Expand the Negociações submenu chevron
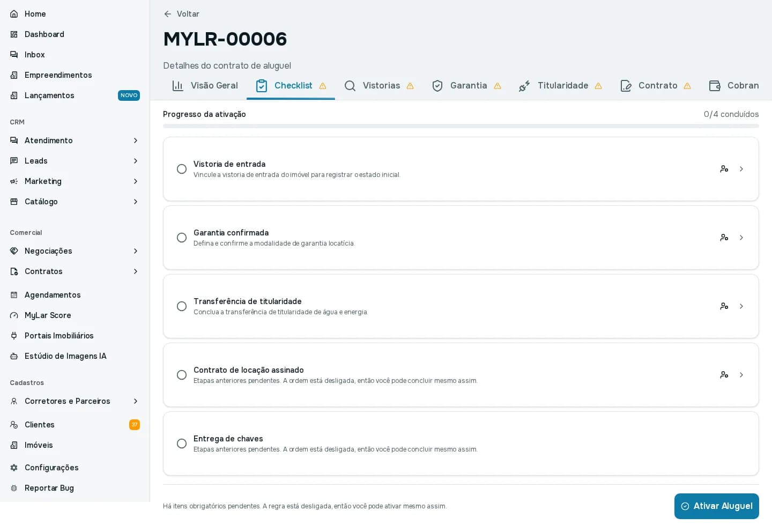Screen dimensions: 772x532 pos(136,251)
